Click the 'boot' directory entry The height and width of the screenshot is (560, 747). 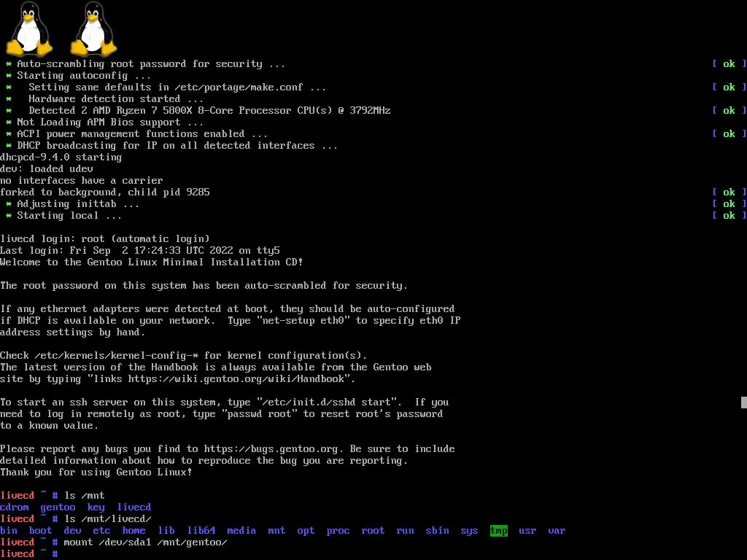pyautogui.click(x=41, y=531)
